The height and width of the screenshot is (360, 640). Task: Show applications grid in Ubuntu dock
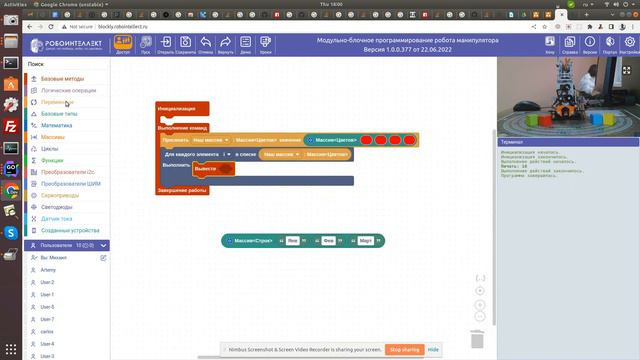pyautogui.click(x=11, y=349)
